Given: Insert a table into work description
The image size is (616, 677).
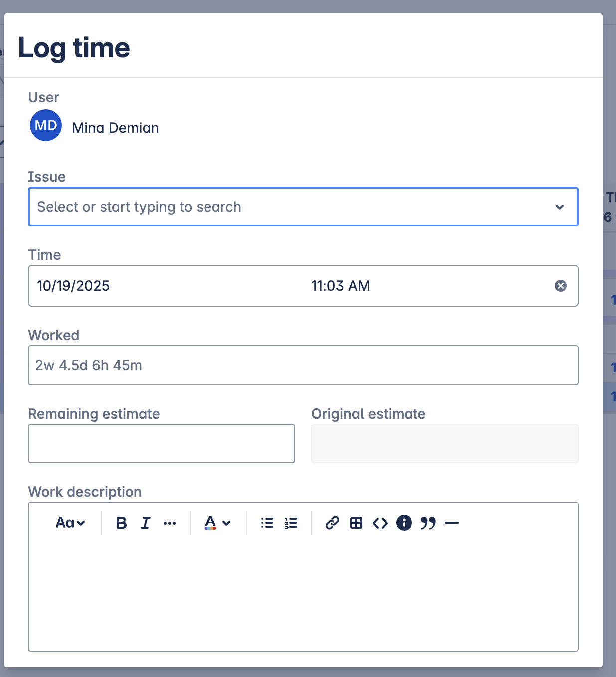Looking at the screenshot, I should tap(356, 523).
